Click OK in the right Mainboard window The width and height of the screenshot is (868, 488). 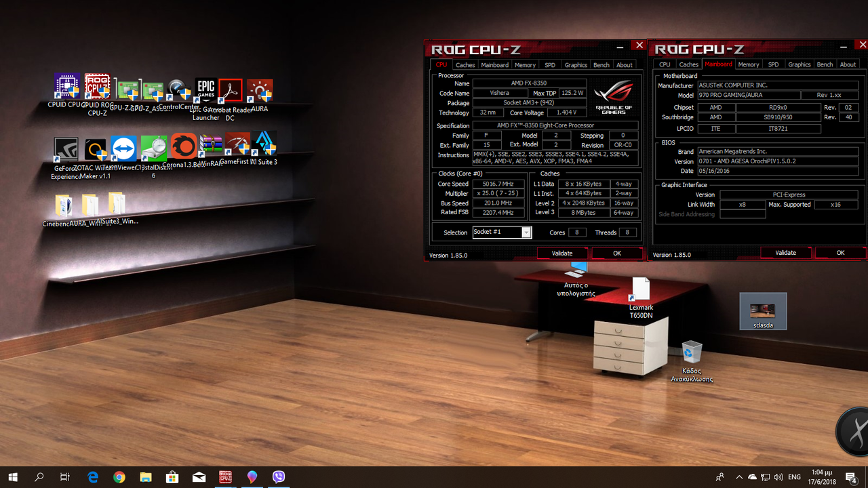(841, 253)
